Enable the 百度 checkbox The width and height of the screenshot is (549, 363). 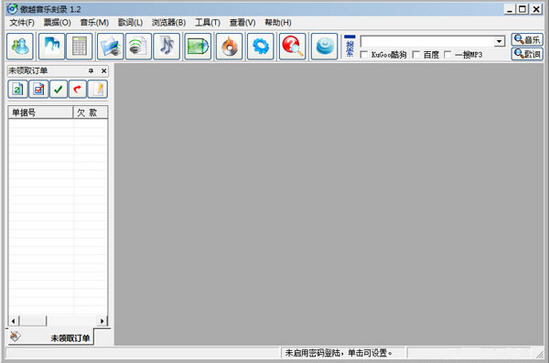[416, 55]
